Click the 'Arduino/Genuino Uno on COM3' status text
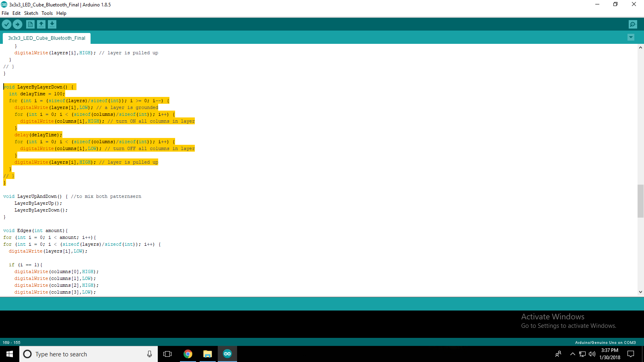 (605, 343)
